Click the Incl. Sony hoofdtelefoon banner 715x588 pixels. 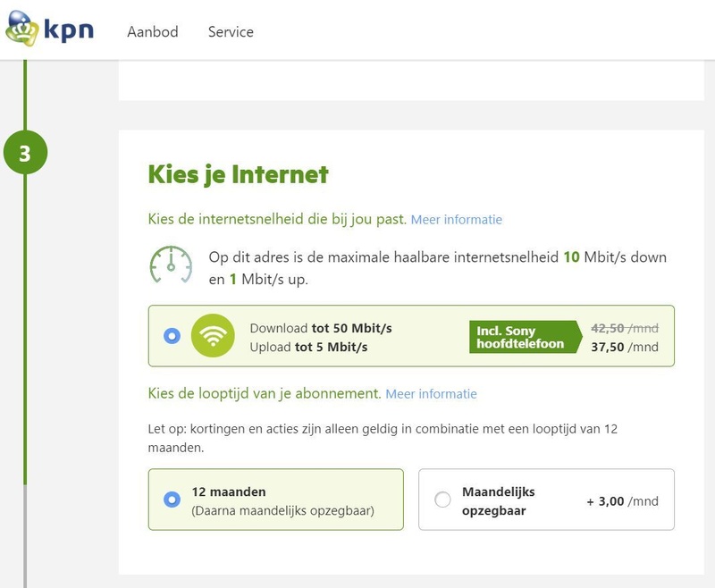521,336
